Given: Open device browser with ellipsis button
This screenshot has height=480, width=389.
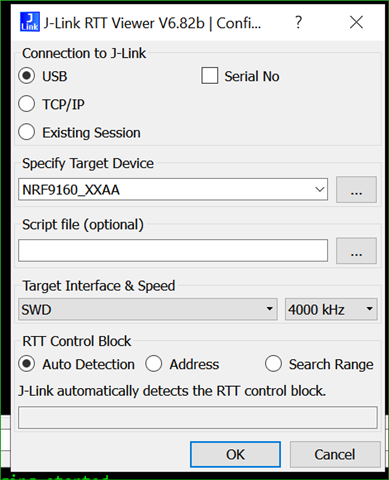Looking at the screenshot, I should tap(356, 190).
